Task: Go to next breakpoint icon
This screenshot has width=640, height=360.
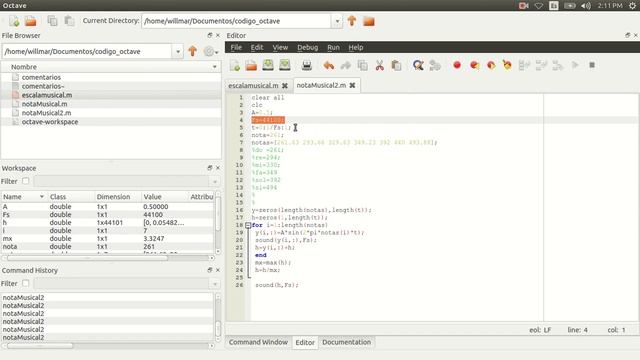Action: [474, 65]
